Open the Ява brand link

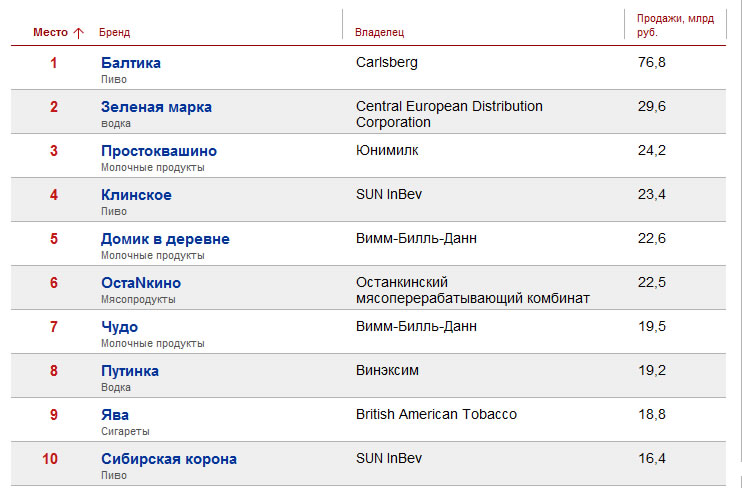(x=115, y=415)
